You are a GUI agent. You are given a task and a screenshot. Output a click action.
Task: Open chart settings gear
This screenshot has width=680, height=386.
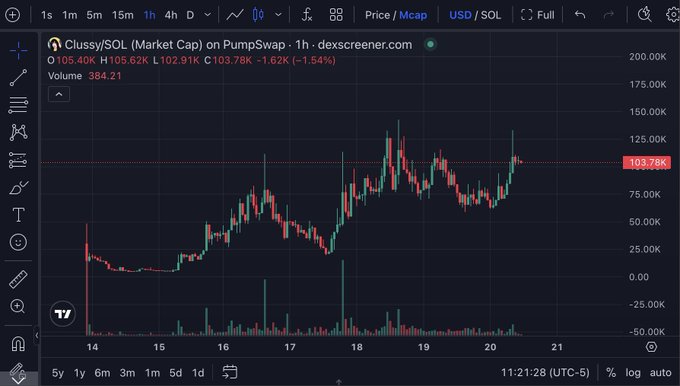672,15
